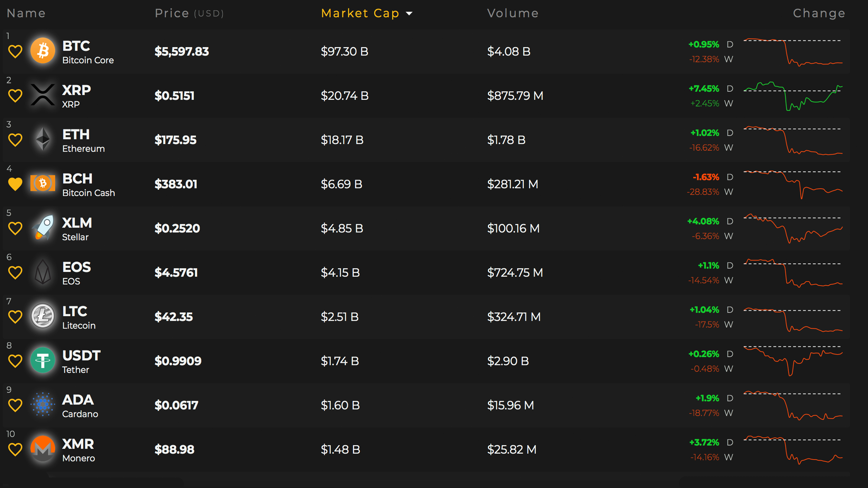This screenshot has height=488, width=868.
Task: Open the EOS coin name link
Action: [x=76, y=267]
